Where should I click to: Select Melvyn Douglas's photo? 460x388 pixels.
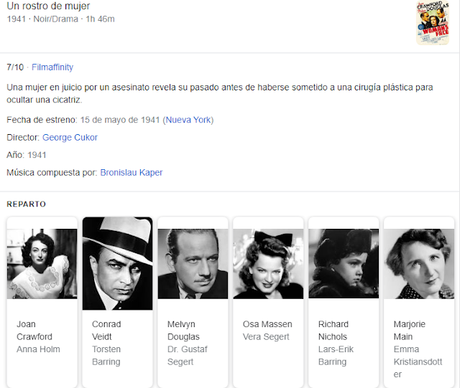tap(193, 264)
